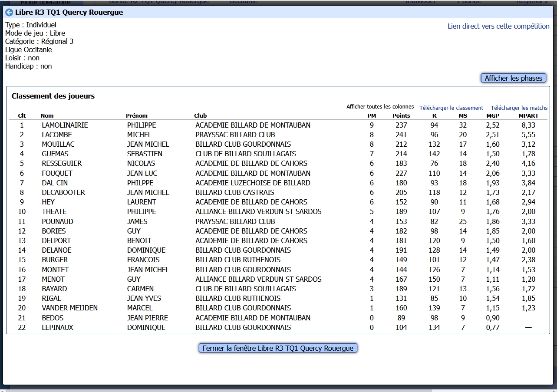Sort by the Clt column header
Screen dimensions: 557x392
[22, 116]
